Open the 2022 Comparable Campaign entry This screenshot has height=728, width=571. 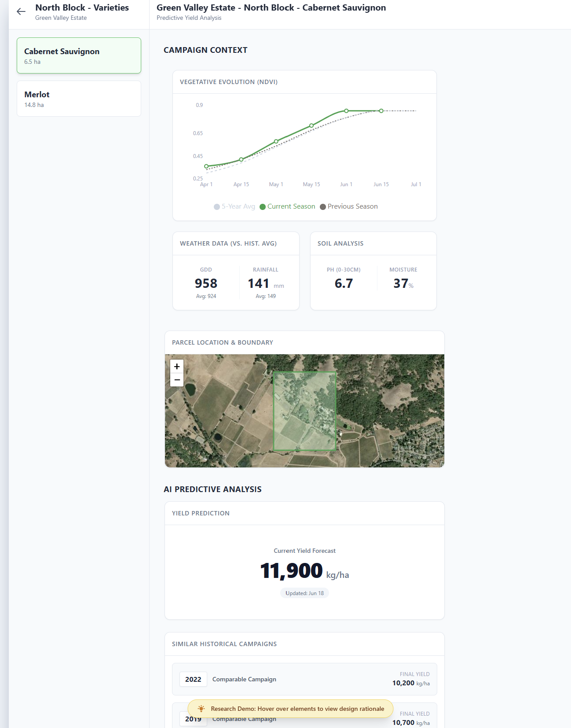304,679
